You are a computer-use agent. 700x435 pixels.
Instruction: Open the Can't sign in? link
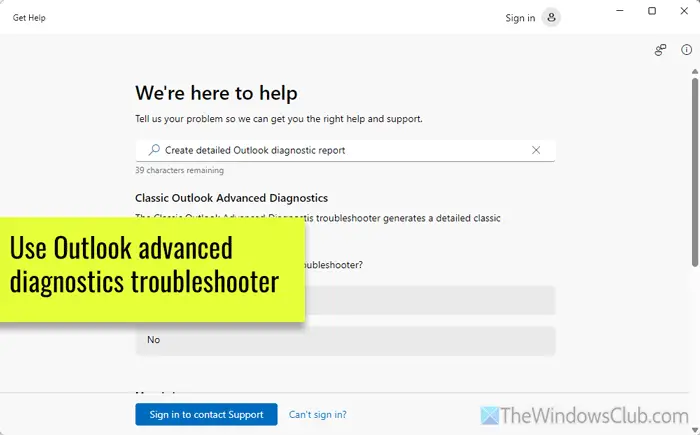pyautogui.click(x=317, y=414)
